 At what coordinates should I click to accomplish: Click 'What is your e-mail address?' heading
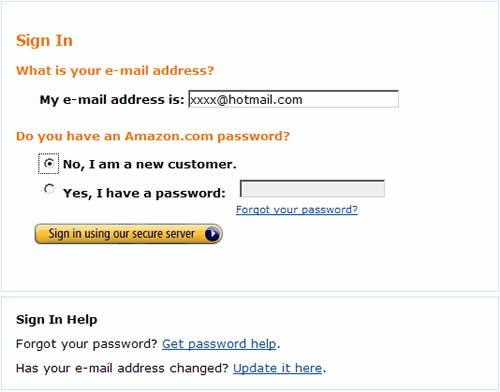point(115,71)
